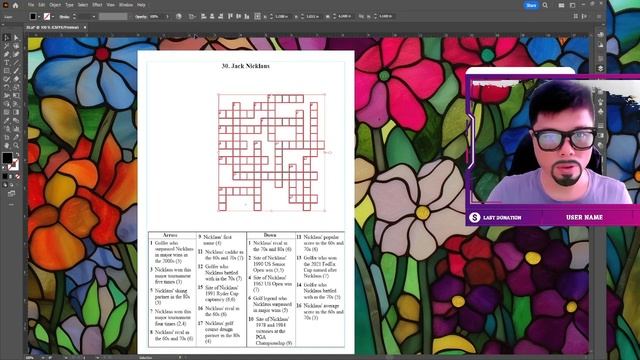Click the blue Share button

point(531,5)
